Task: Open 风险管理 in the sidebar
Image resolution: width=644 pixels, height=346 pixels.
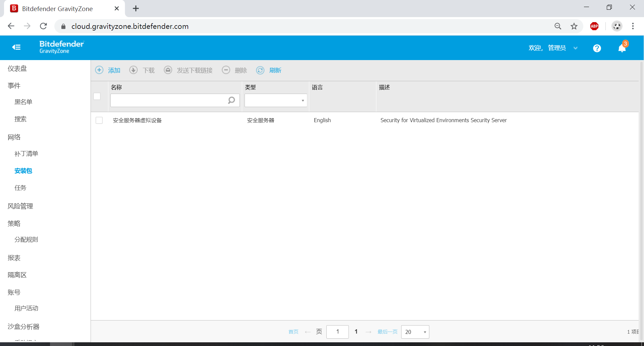Action: 20,206
